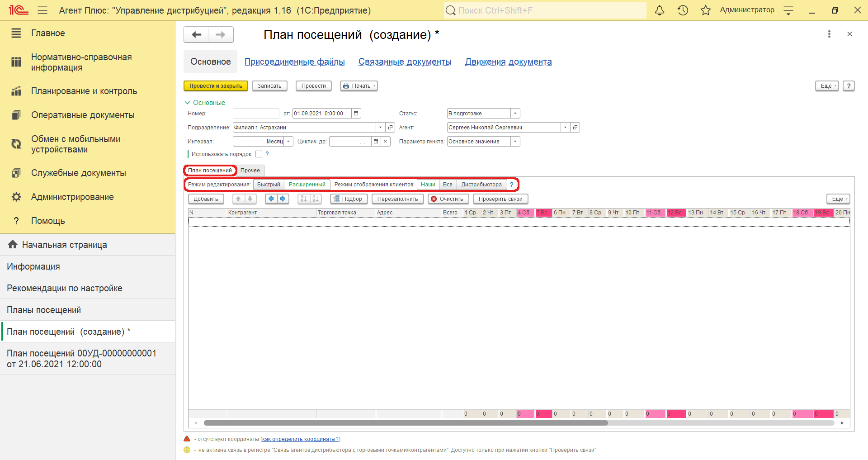Collapse the Основные group
The width and height of the screenshot is (868, 460).
tap(205, 103)
